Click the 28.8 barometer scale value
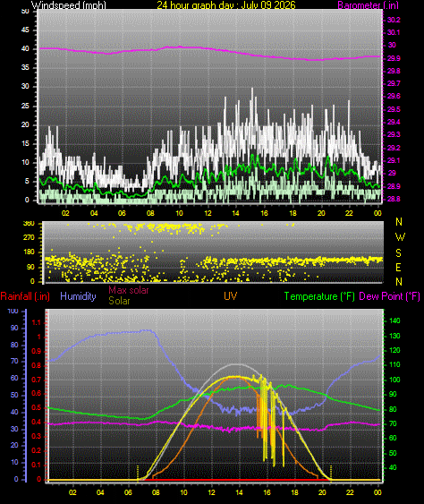 394,199
